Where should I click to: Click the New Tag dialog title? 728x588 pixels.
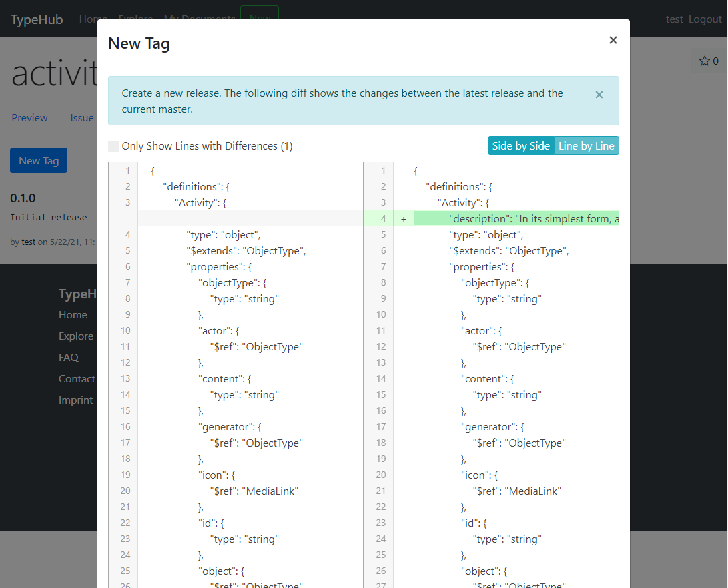click(x=139, y=43)
